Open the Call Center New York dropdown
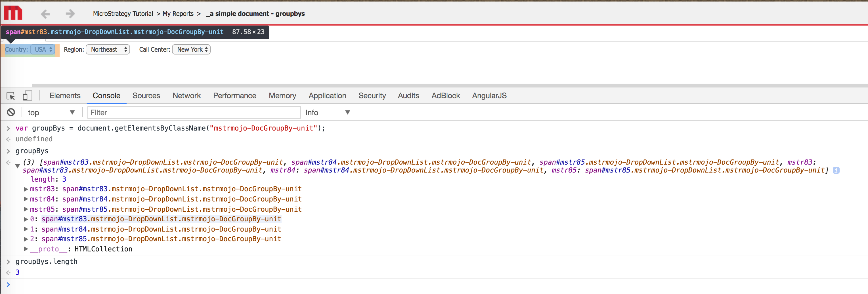This screenshot has width=868, height=294. point(191,49)
